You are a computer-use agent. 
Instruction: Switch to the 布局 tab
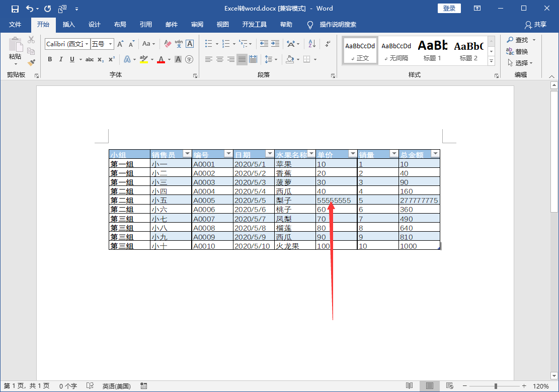pos(120,25)
